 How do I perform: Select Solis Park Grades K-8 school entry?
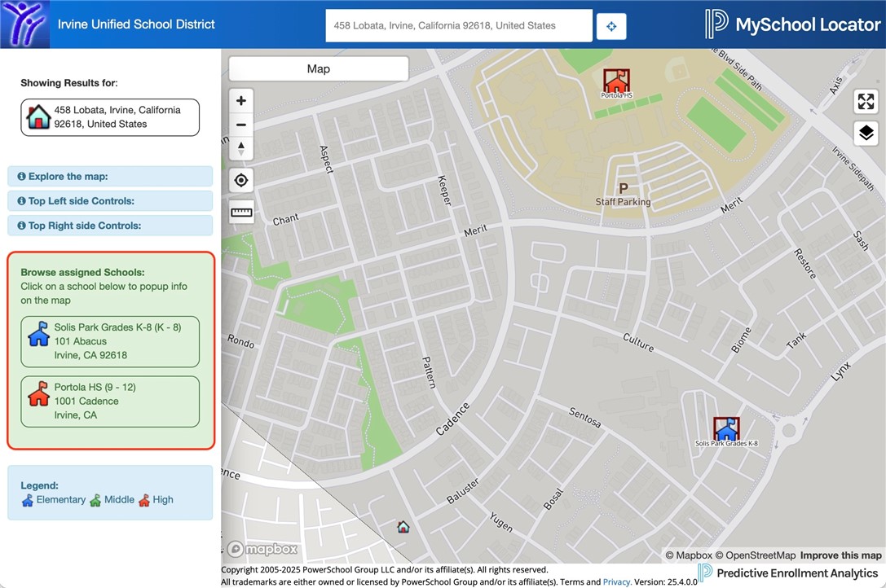110,341
